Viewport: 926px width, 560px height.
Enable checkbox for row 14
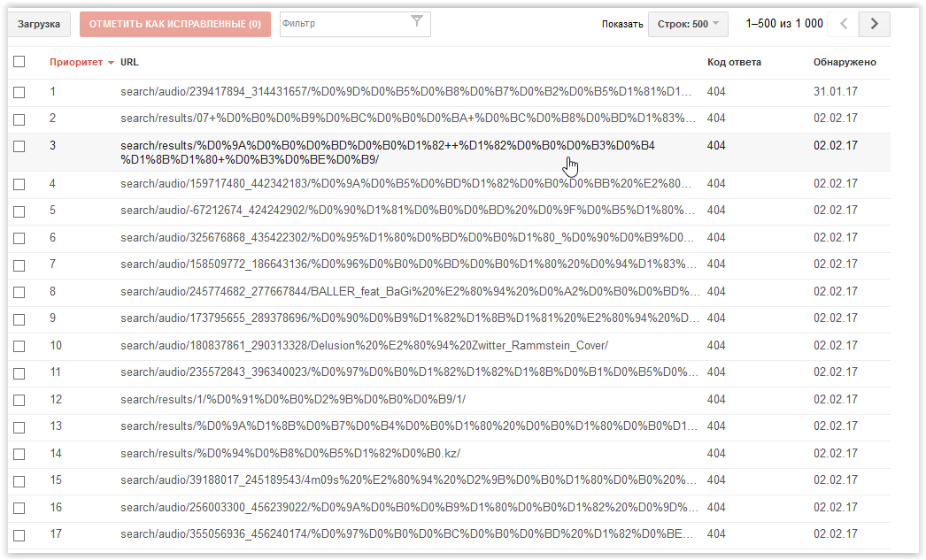19,455
